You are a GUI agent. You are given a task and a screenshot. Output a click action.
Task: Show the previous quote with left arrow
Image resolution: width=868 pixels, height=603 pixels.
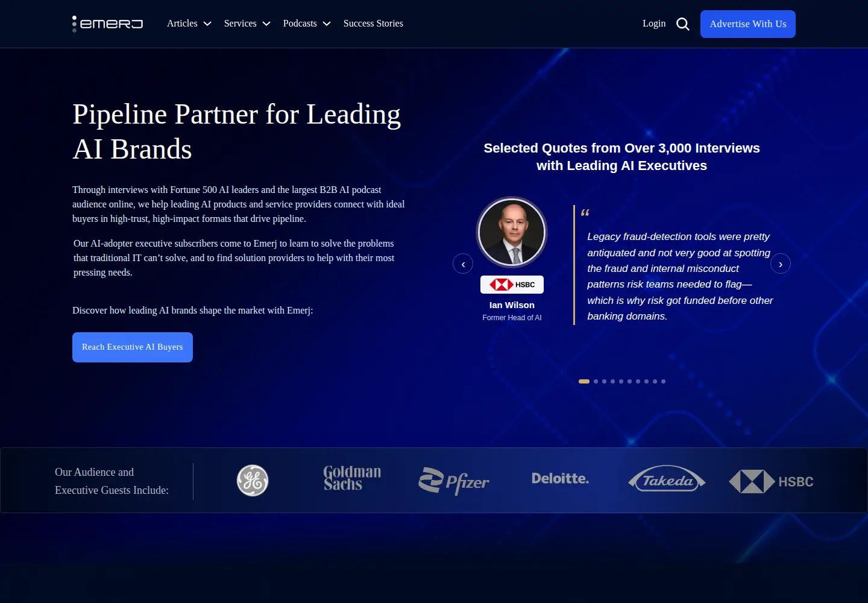463,264
